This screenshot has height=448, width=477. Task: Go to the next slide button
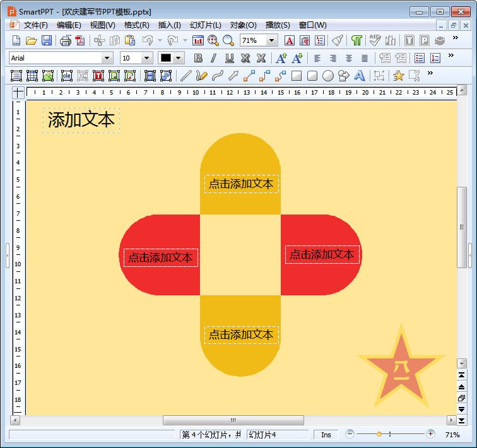461,410
